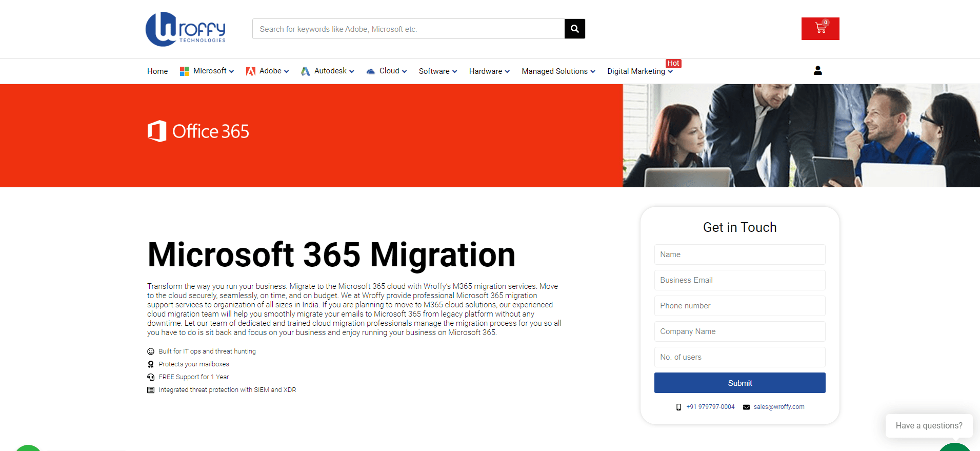Click the Cloud icon in the menu

pyautogui.click(x=371, y=71)
